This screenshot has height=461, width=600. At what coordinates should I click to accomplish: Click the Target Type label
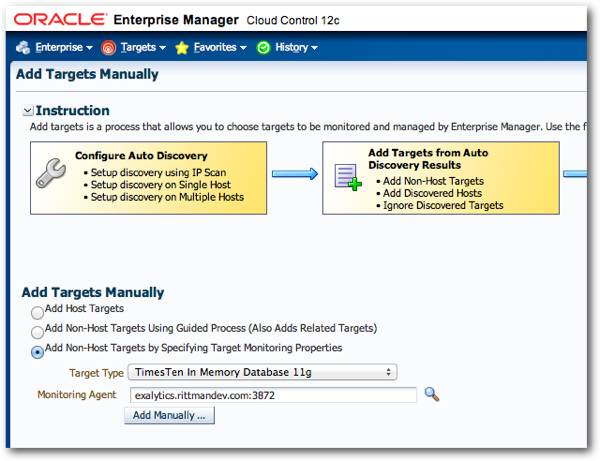click(96, 373)
